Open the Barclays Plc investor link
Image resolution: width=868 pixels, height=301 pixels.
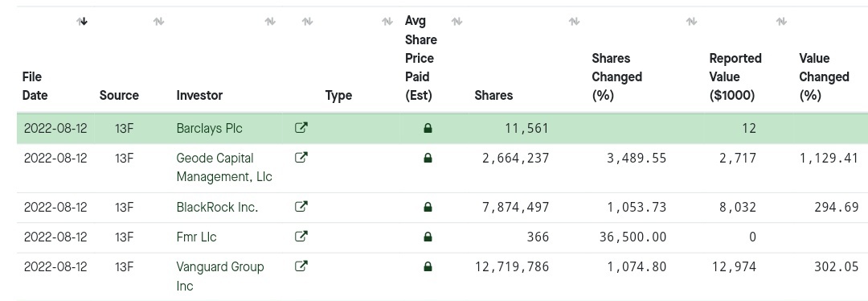[209, 129]
